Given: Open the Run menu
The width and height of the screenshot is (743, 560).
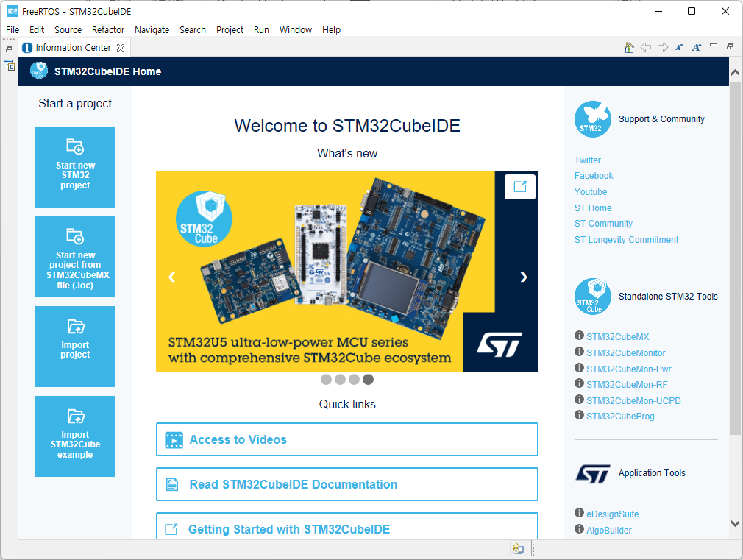Looking at the screenshot, I should pos(261,30).
